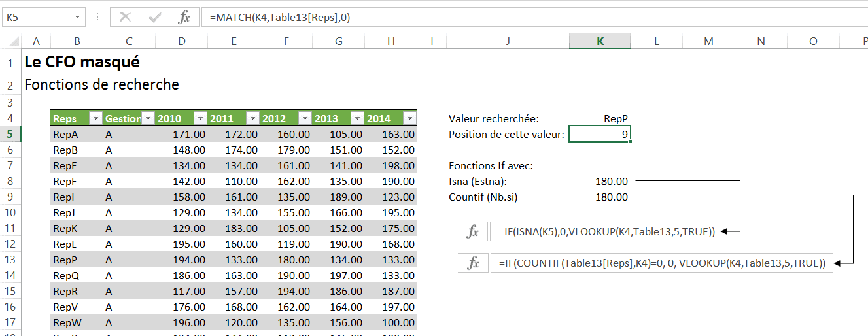
Task: Select the cell containing RepP lookup value
Action: (599, 118)
